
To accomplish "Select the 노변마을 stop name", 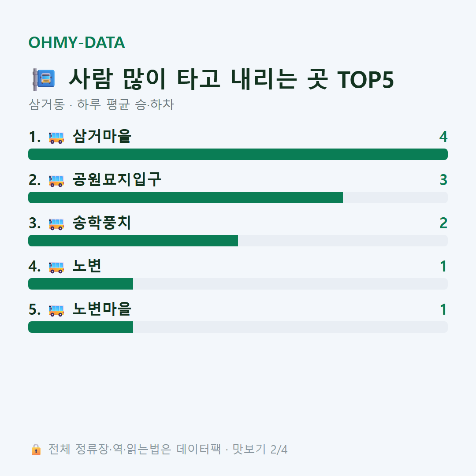I will [x=102, y=309].
